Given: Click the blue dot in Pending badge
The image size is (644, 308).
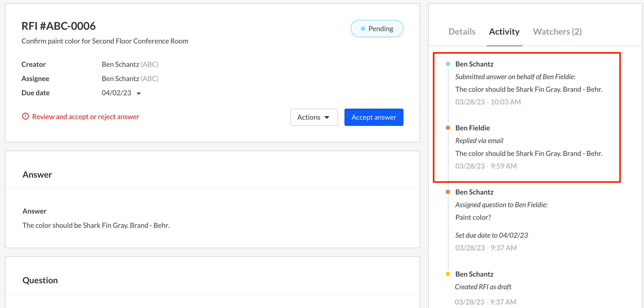Looking at the screenshot, I should pyautogui.click(x=363, y=29).
